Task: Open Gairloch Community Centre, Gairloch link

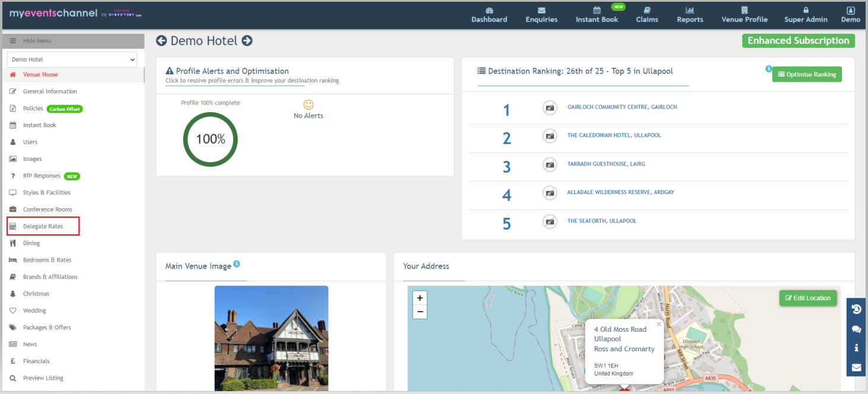Action: point(622,107)
